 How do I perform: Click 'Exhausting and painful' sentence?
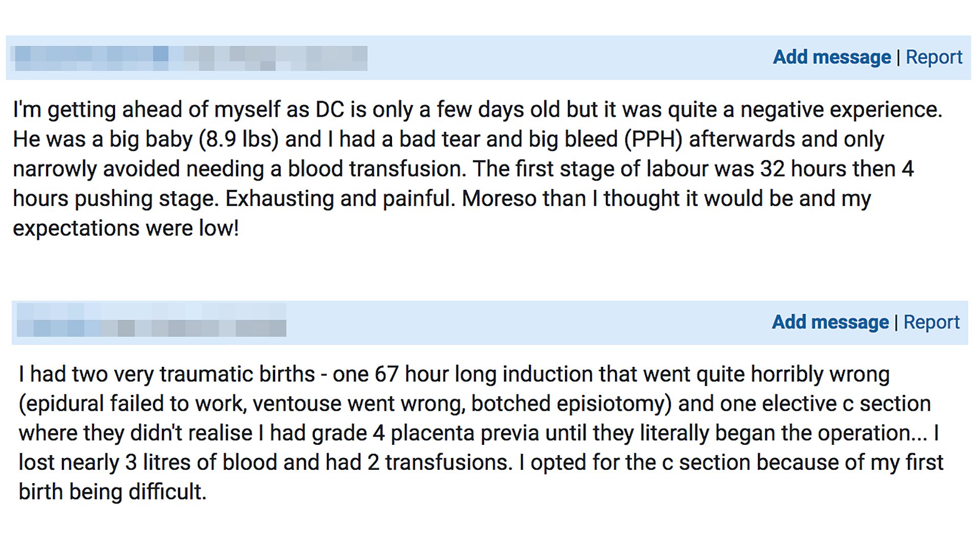[339, 198]
